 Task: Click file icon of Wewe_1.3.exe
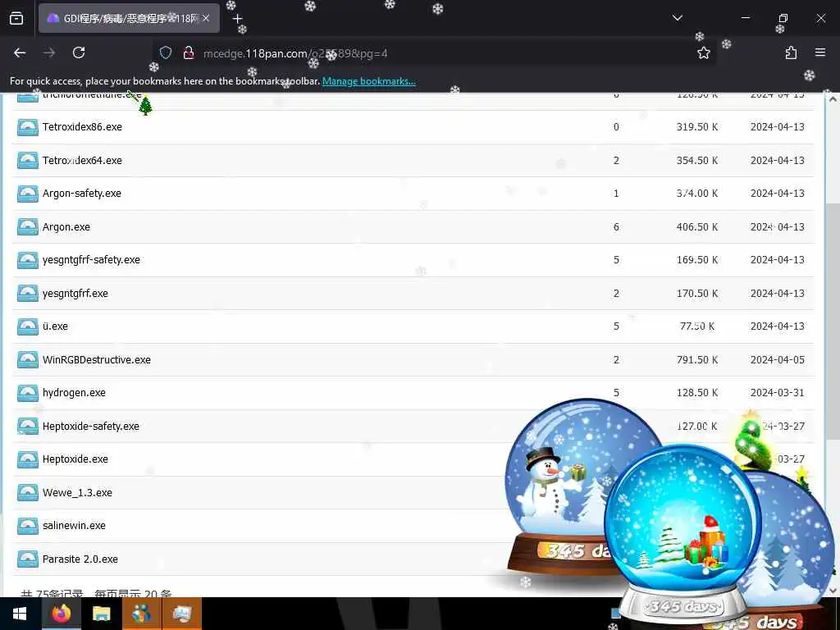click(x=27, y=493)
